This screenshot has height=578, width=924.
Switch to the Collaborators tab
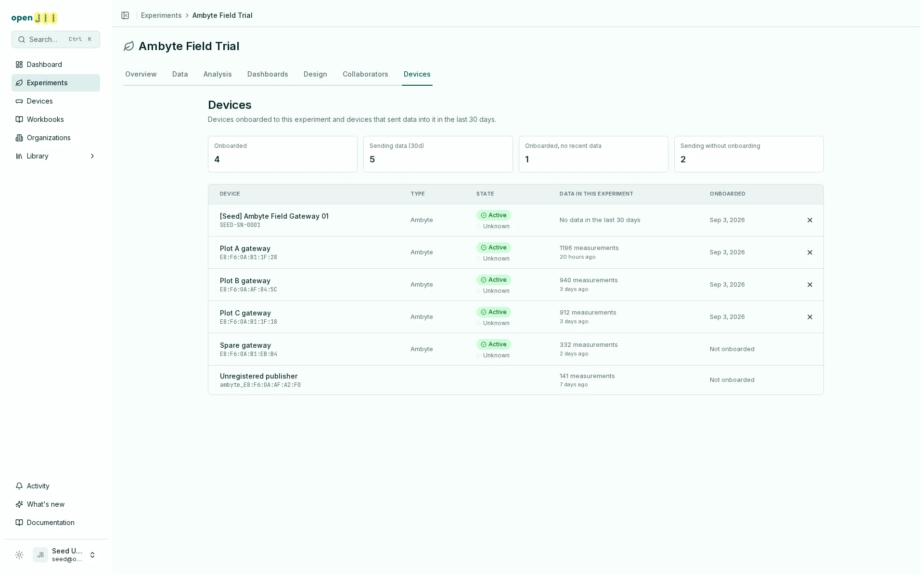(365, 74)
